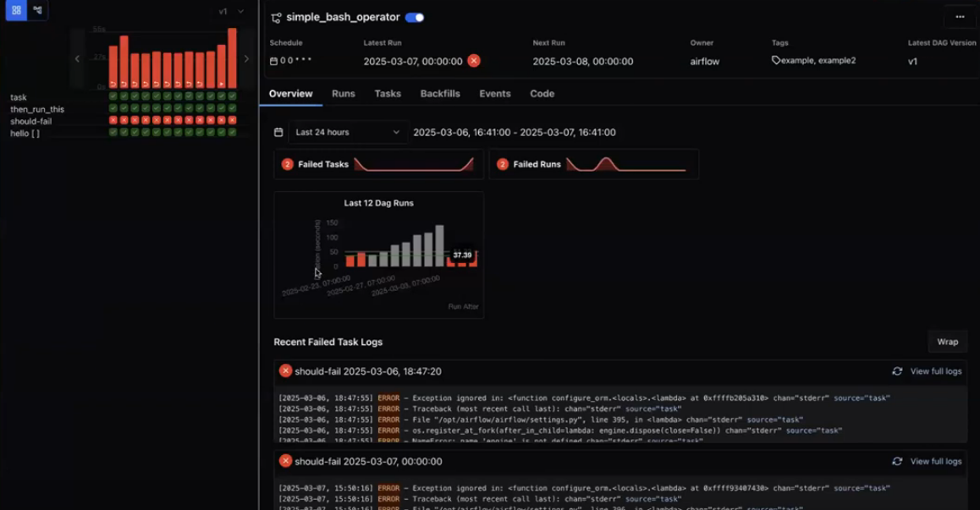Switch to the graph view icon
This screenshot has width=980, height=510.
[x=37, y=10]
